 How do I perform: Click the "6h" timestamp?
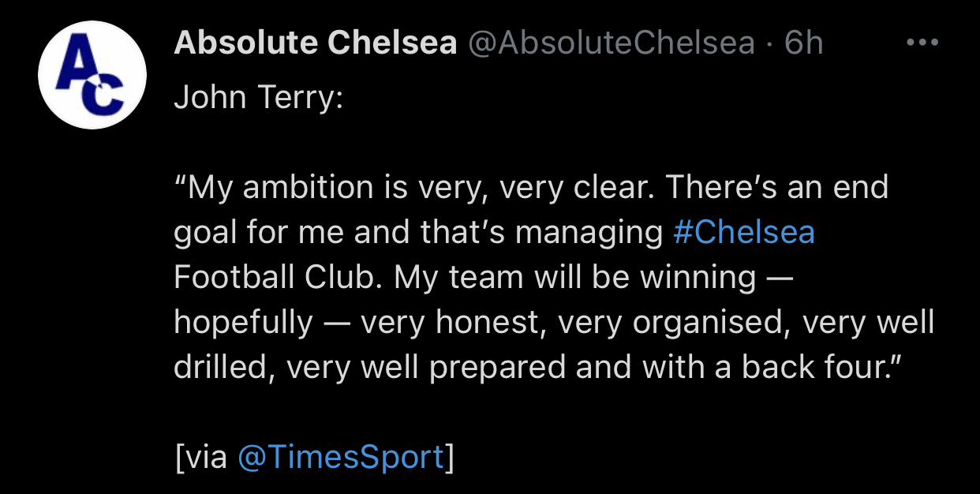click(x=803, y=43)
